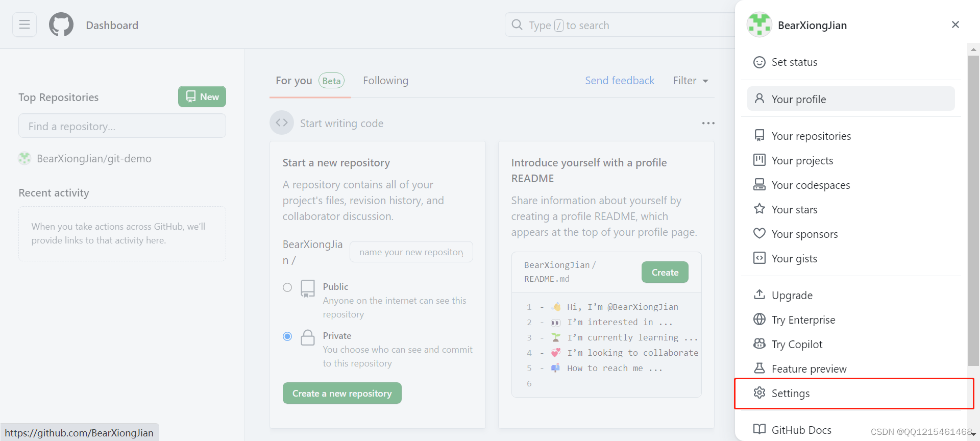
Task: Click the Send feedback link
Action: click(x=620, y=81)
